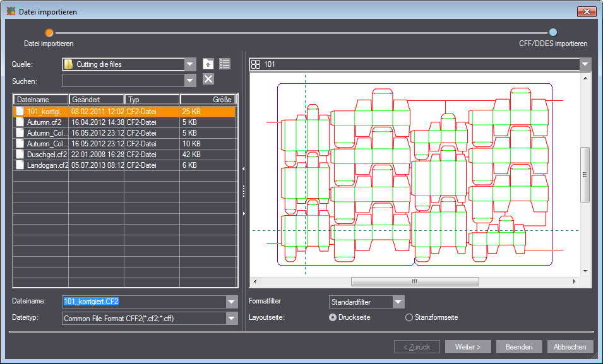Click the app icon in title bar
The width and height of the screenshot is (603, 364).
tap(11, 11)
